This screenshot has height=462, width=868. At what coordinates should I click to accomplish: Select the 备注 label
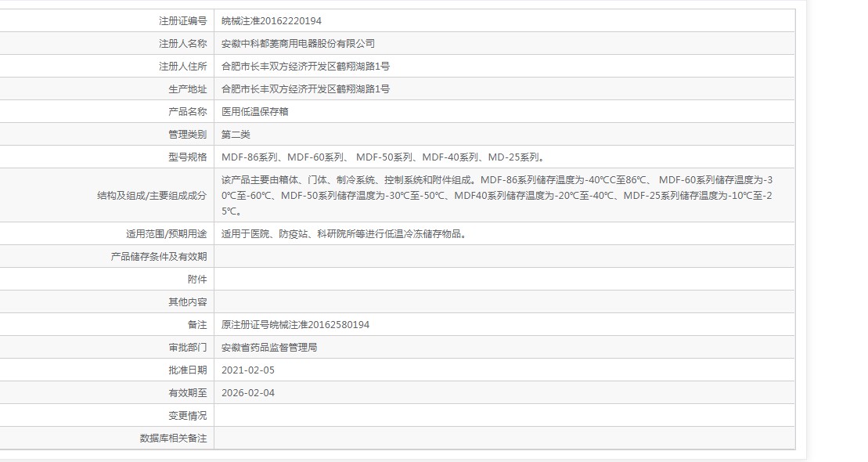[x=197, y=325]
